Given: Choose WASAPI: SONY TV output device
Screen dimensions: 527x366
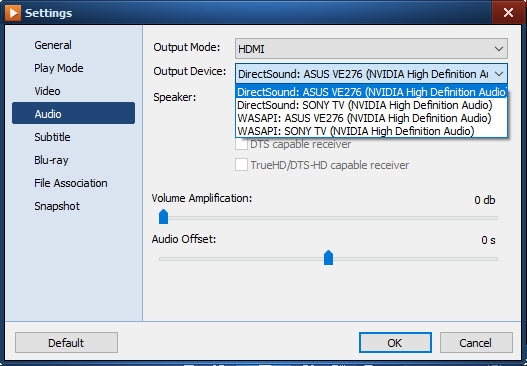Looking at the screenshot, I should click(371, 131).
